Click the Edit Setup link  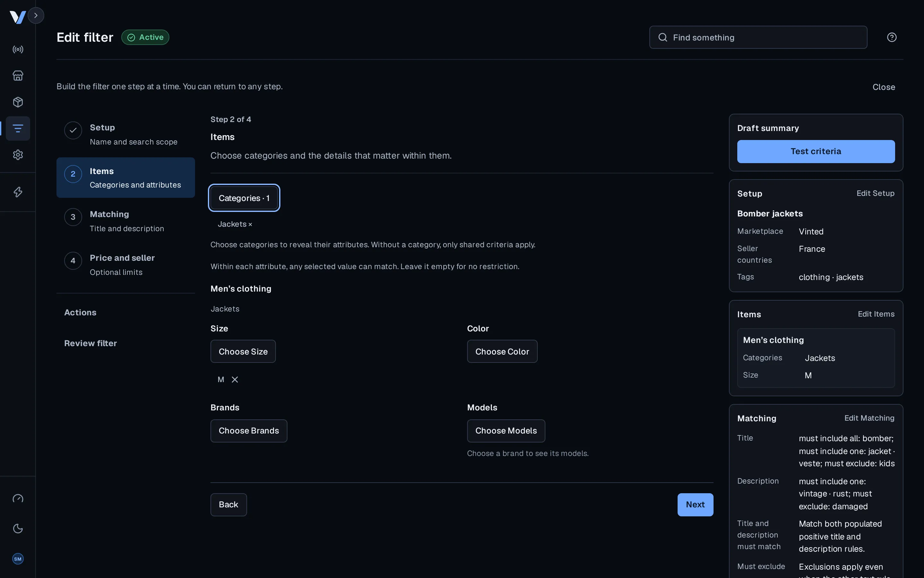[875, 193]
